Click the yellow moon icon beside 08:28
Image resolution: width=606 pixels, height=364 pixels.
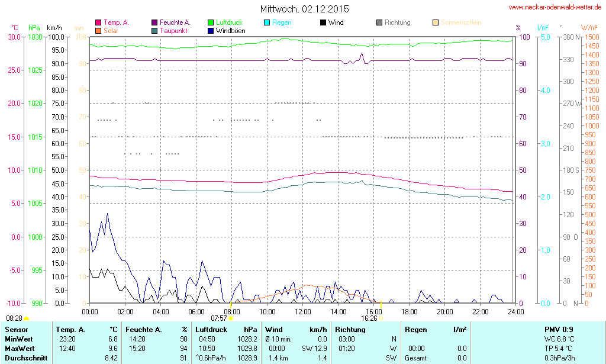point(26,319)
